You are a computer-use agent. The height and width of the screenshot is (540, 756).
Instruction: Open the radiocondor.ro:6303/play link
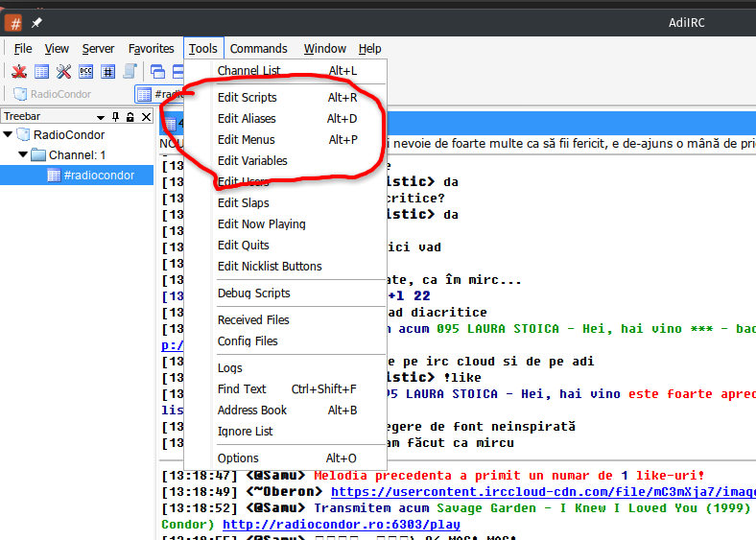coord(342,525)
